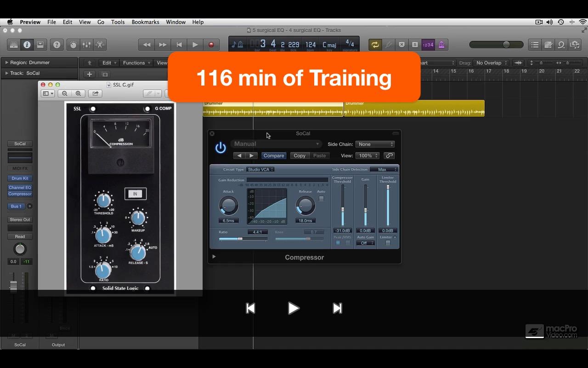Toggle the purple Metronome button
The image size is (588, 368).
pos(441,45)
